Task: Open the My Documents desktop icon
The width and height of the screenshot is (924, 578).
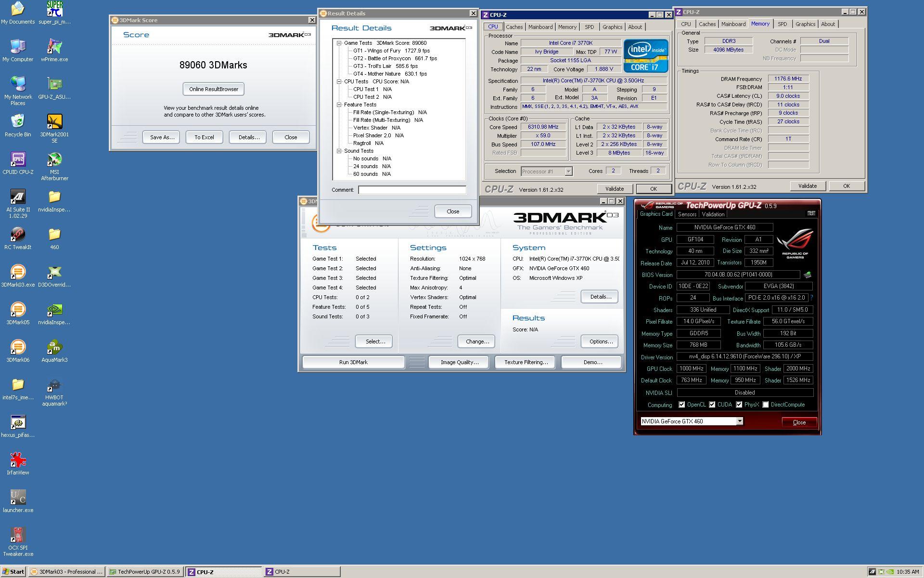Action: tap(18, 13)
